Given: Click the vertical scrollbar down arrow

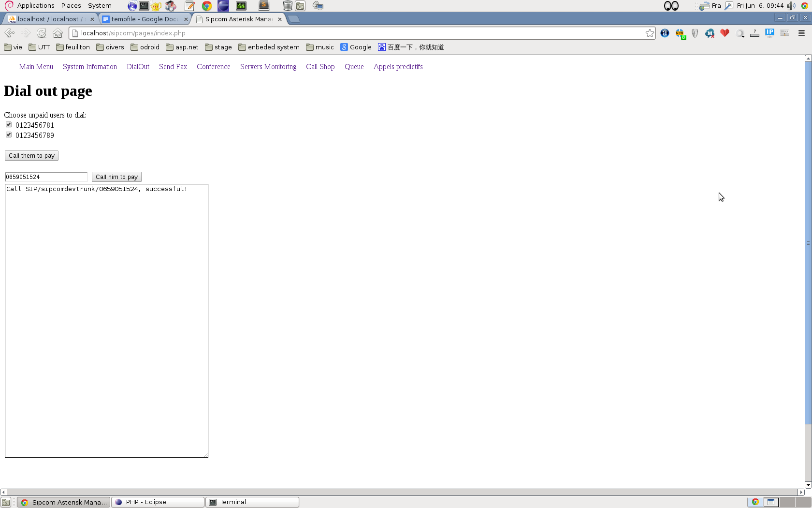Looking at the screenshot, I should (808, 485).
